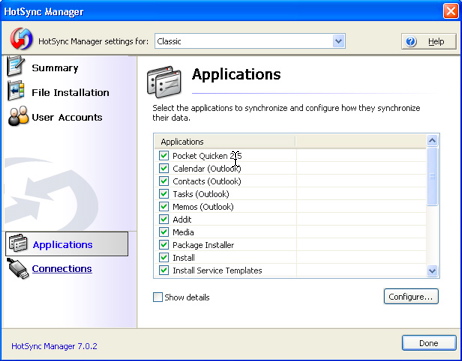Click the Connections USB plug icon
This screenshot has height=361, width=462.
(x=18, y=268)
